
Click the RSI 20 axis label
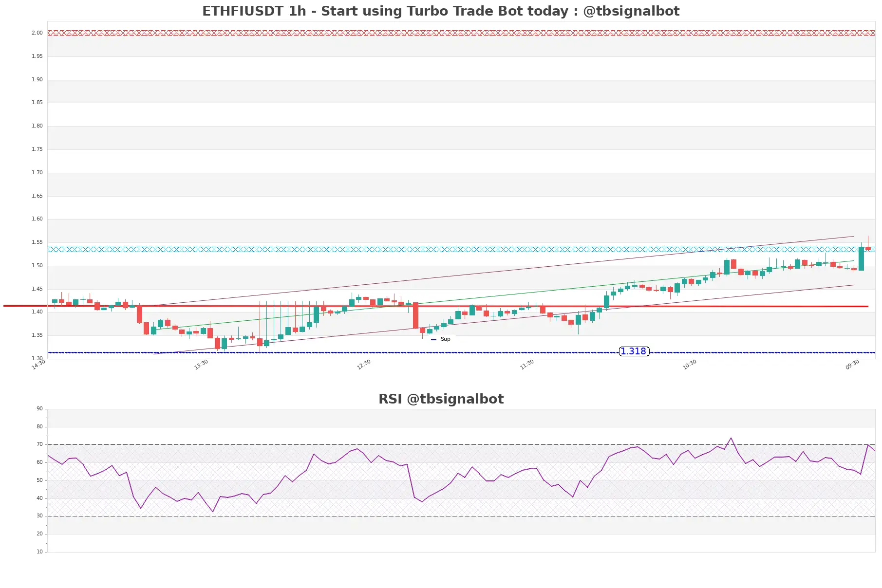39,534
